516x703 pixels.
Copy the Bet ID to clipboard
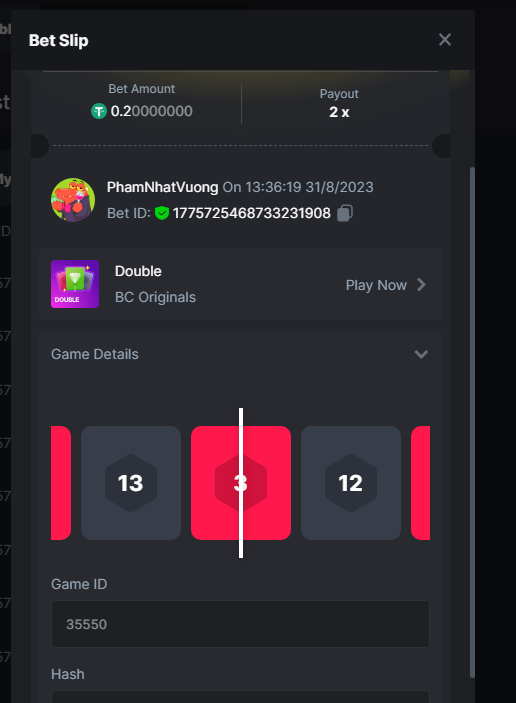pos(345,213)
